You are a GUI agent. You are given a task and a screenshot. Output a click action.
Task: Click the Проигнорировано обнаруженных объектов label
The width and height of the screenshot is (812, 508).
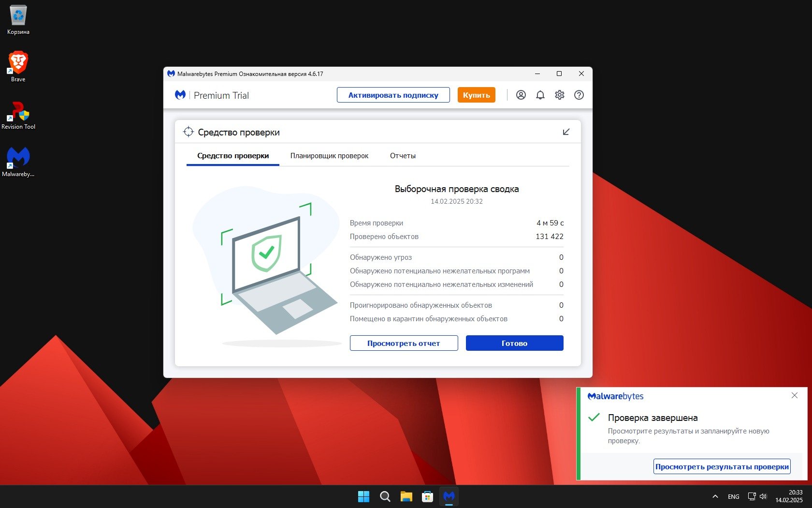tap(421, 305)
